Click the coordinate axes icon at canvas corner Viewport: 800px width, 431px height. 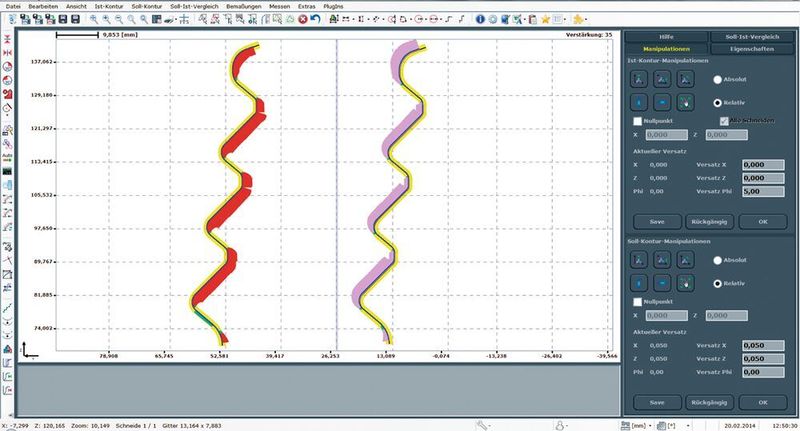[x=29, y=350]
